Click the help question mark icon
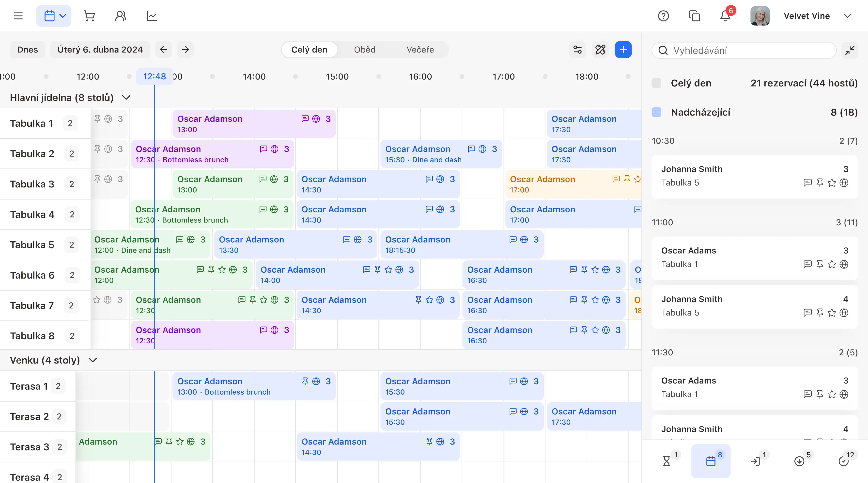 click(663, 16)
